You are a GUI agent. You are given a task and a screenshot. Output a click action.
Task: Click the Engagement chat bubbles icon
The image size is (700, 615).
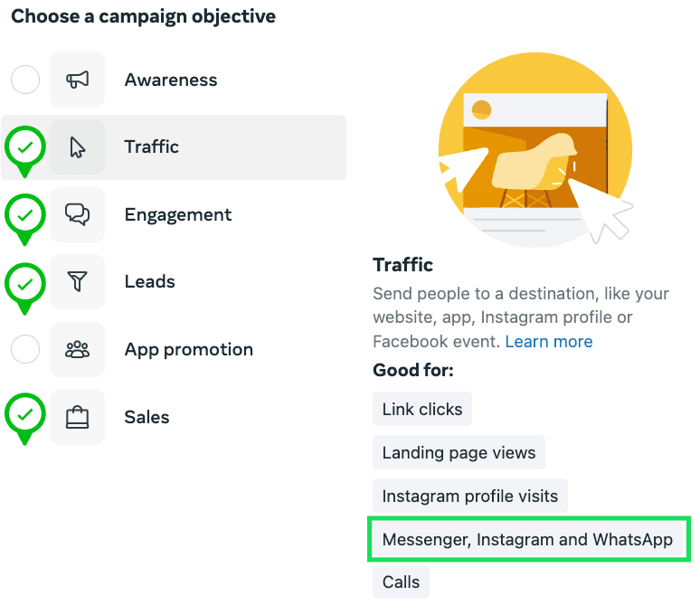coord(77,214)
